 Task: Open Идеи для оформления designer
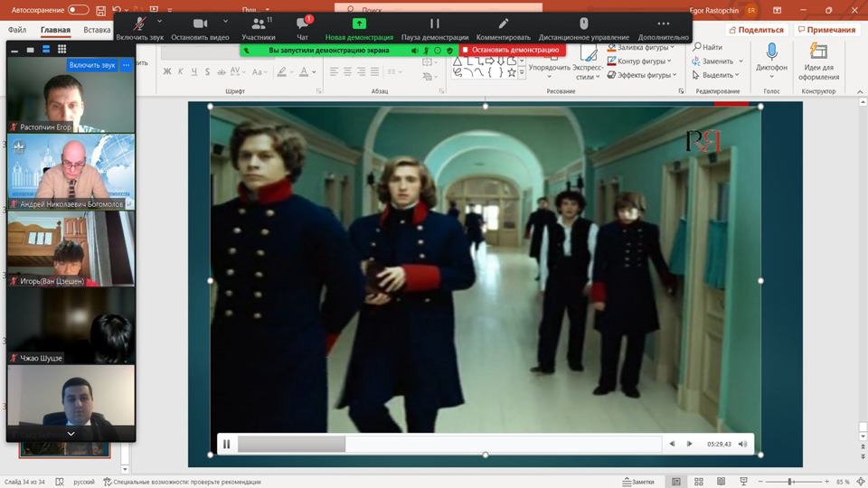click(x=818, y=62)
